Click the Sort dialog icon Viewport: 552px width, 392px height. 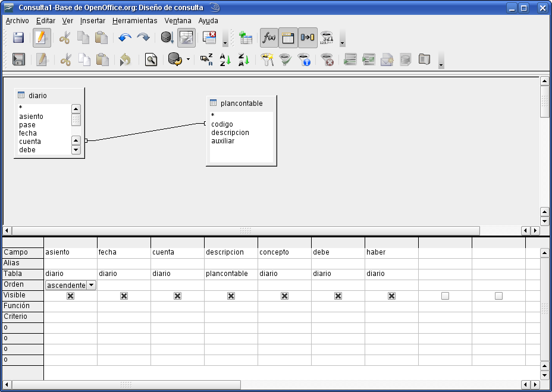206,59
